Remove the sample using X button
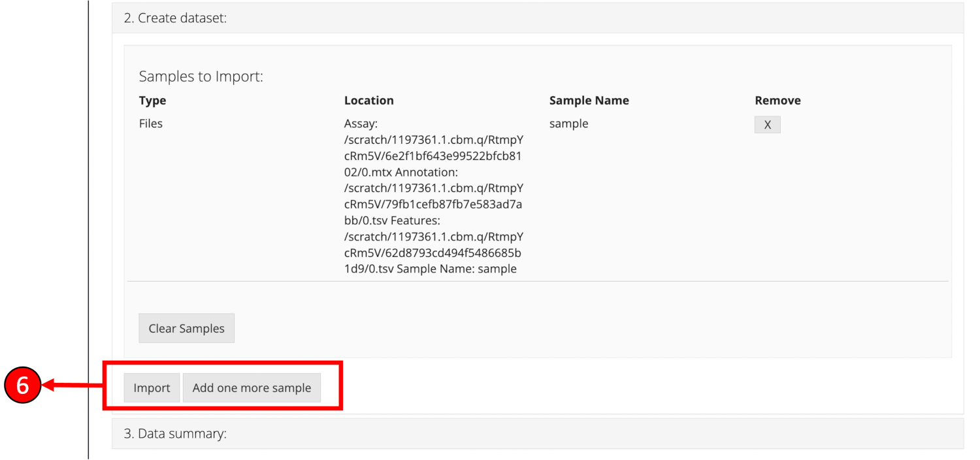The width and height of the screenshot is (980, 460). (x=767, y=125)
